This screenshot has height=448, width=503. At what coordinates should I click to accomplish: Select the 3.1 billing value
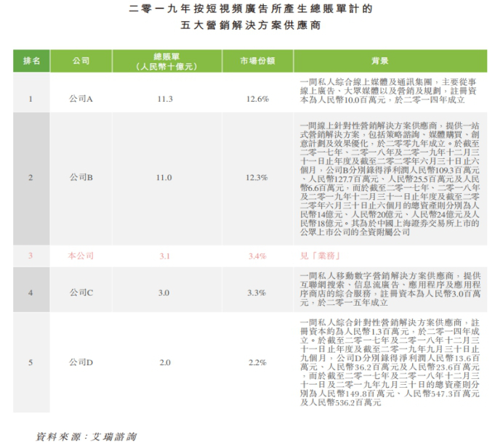click(164, 256)
